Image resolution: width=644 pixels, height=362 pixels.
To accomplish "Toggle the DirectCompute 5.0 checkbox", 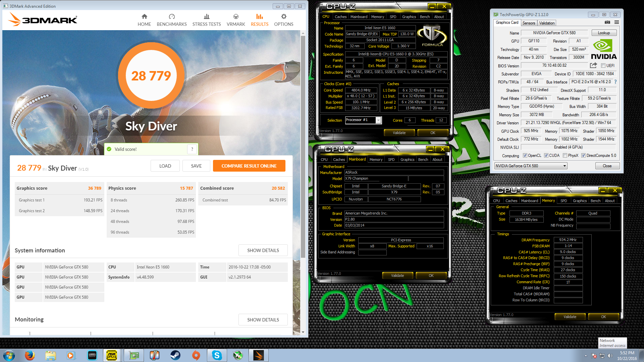I will [584, 156].
